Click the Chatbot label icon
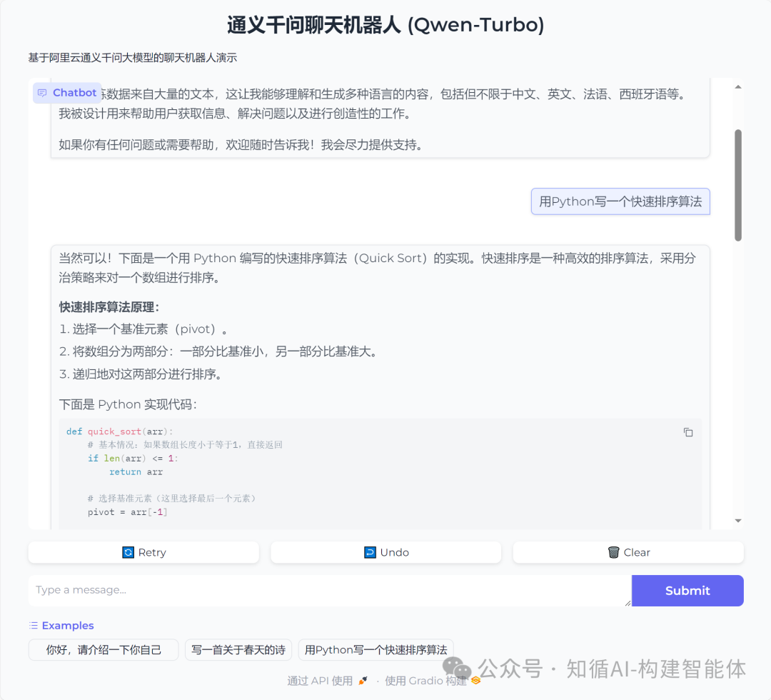The width and height of the screenshot is (771, 700). coord(42,93)
